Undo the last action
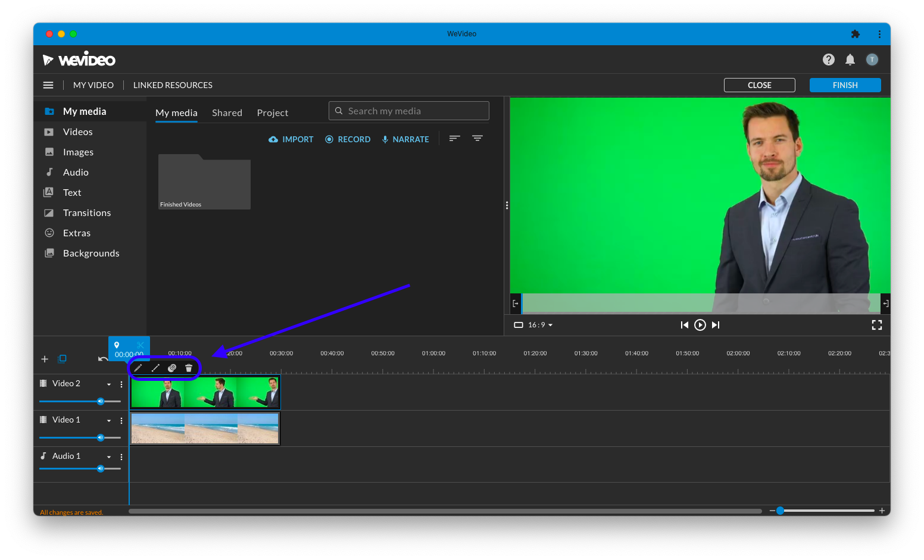This screenshot has width=924, height=560. pos(103,359)
